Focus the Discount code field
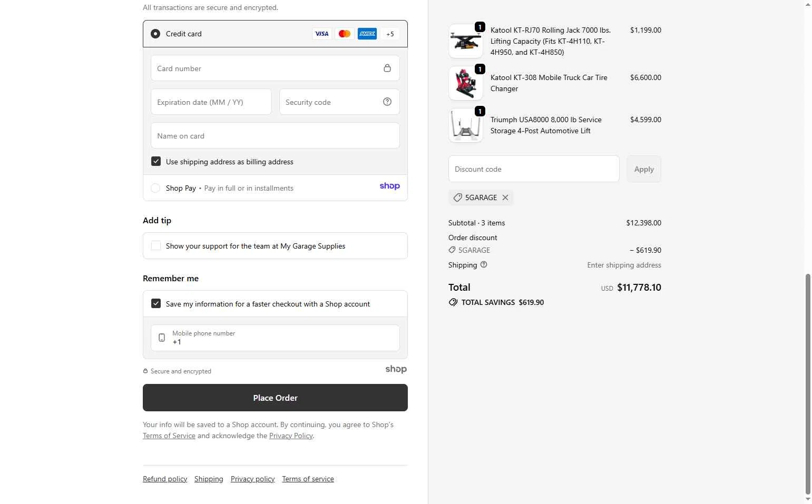This screenshot has height=504, width=812. click(534, 169)
